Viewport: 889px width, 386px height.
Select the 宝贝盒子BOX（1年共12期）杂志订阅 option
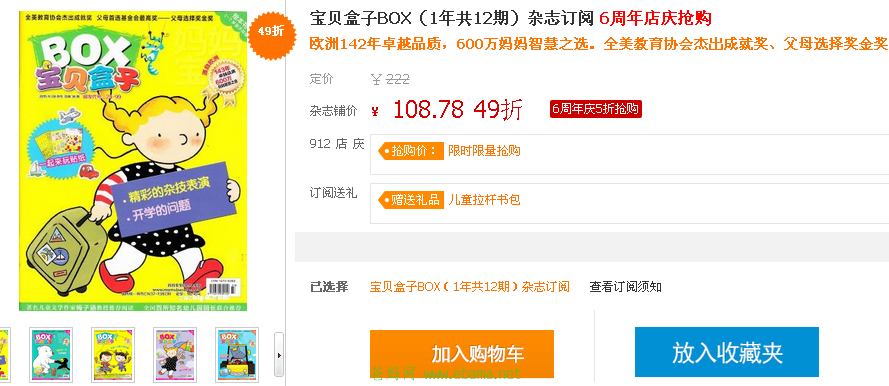point(469,287)
